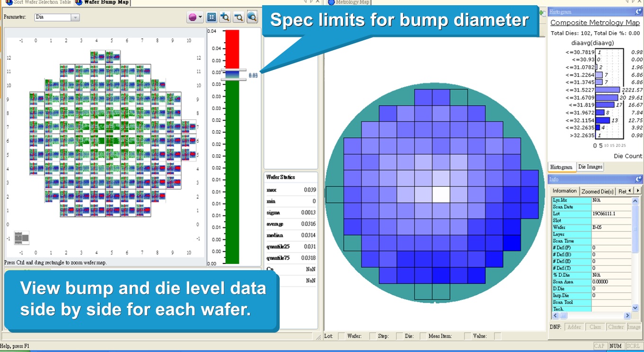The image size is (644, 352).
Task: Click the average value 0.0316
Action: [308, 224]
